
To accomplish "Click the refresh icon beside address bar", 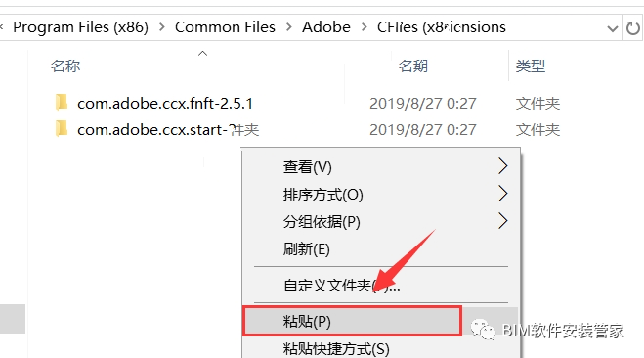I will (633, 28).
